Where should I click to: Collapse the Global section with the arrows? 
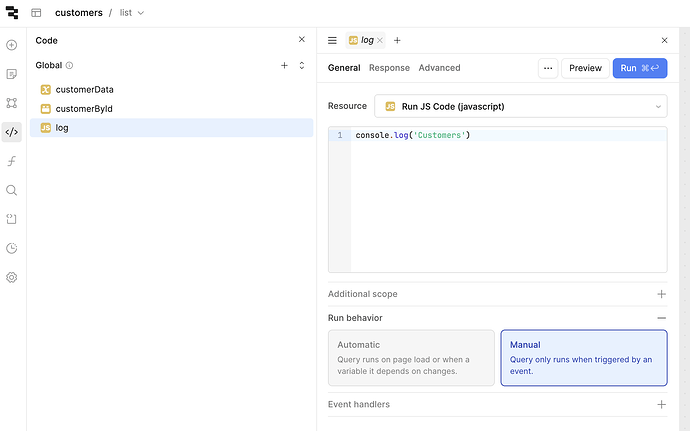point(302,66)
